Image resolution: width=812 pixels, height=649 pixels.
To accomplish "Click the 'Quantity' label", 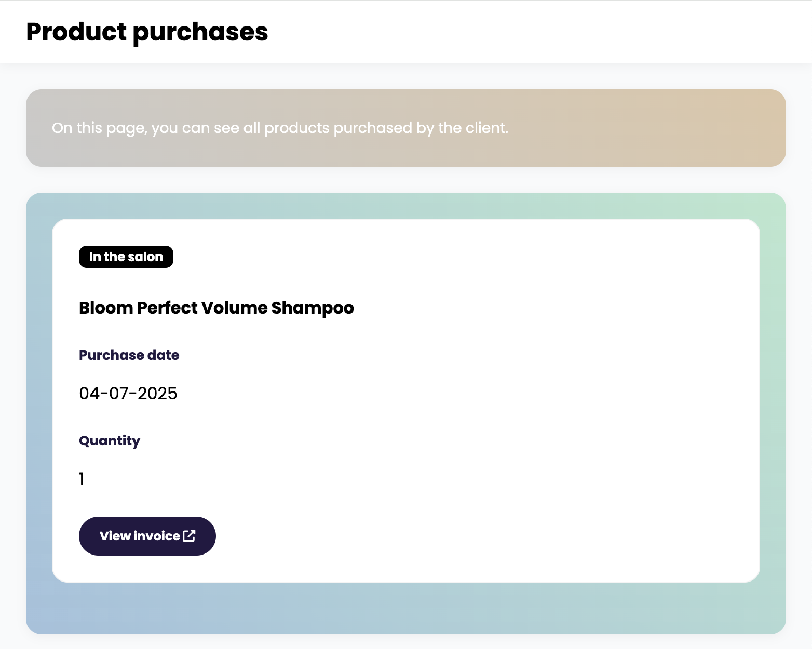I will 109,441.
